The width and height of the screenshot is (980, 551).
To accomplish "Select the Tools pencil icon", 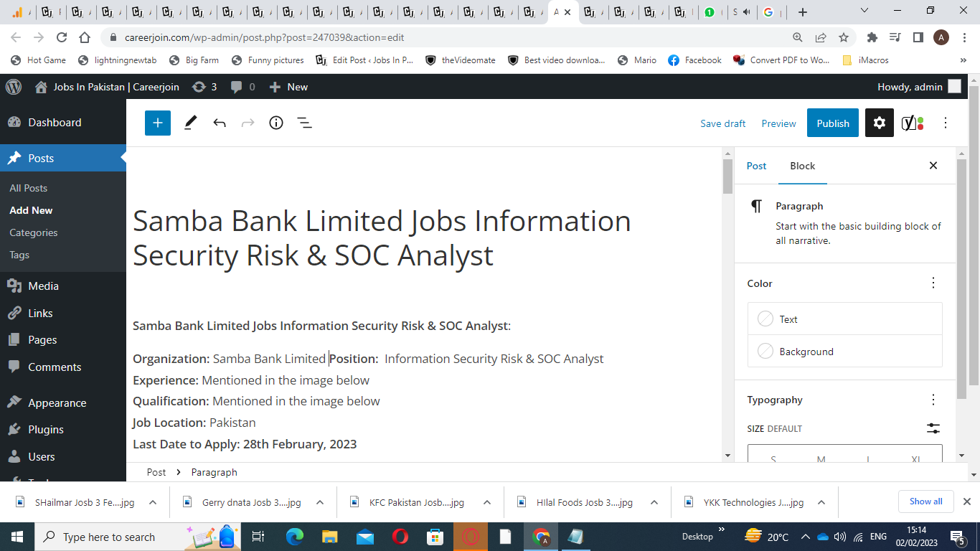I will click(190, 123).
